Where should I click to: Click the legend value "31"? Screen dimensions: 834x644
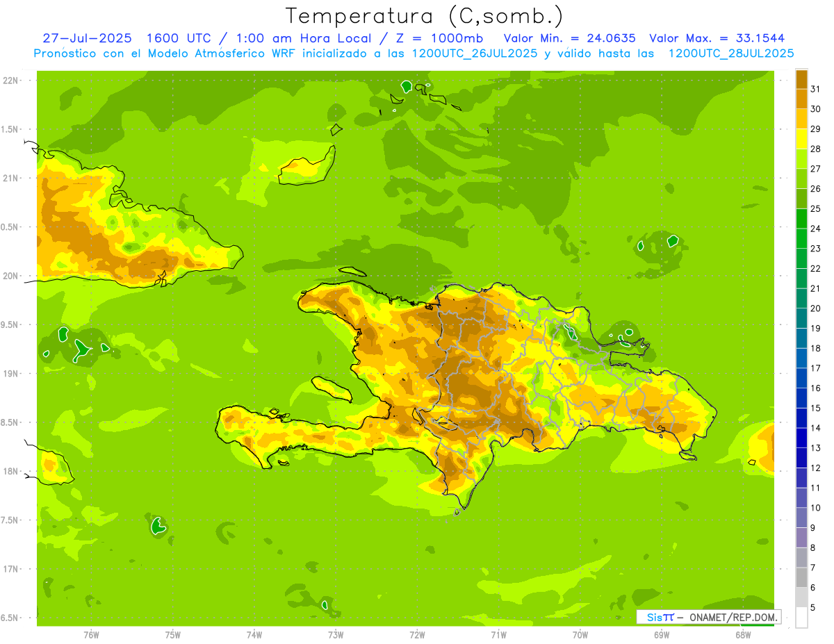point(815,89)
